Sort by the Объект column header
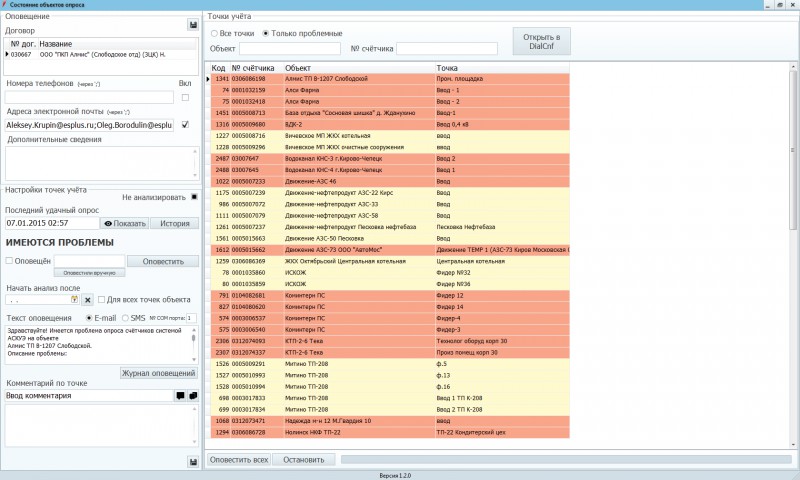 359,68
